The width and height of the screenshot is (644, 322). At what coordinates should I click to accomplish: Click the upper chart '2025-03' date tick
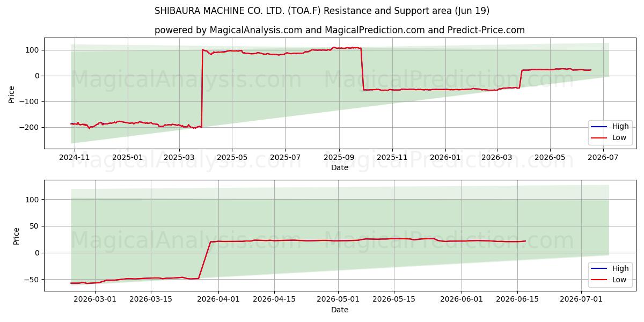179,157
